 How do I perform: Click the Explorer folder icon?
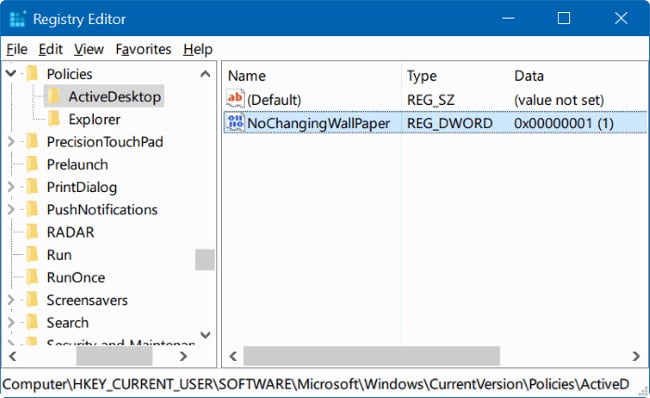pyautogui.click(x=54, y=119)
